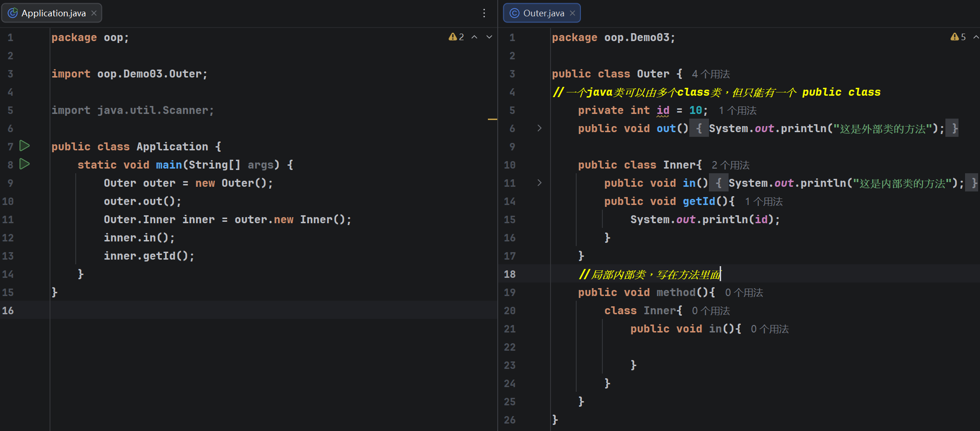
Task: Run main method via line 8 gutter icon
Action: [x=25, y=164]
